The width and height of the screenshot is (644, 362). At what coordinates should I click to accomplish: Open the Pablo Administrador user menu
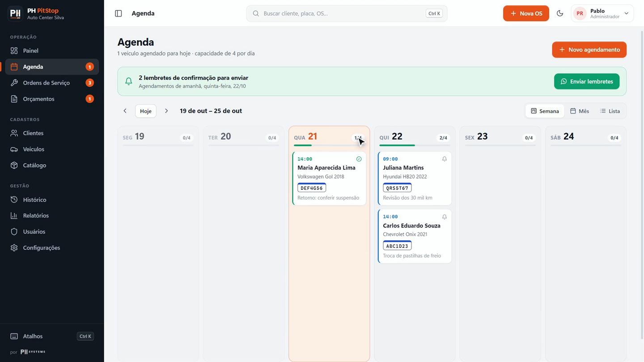coord(602,13)
